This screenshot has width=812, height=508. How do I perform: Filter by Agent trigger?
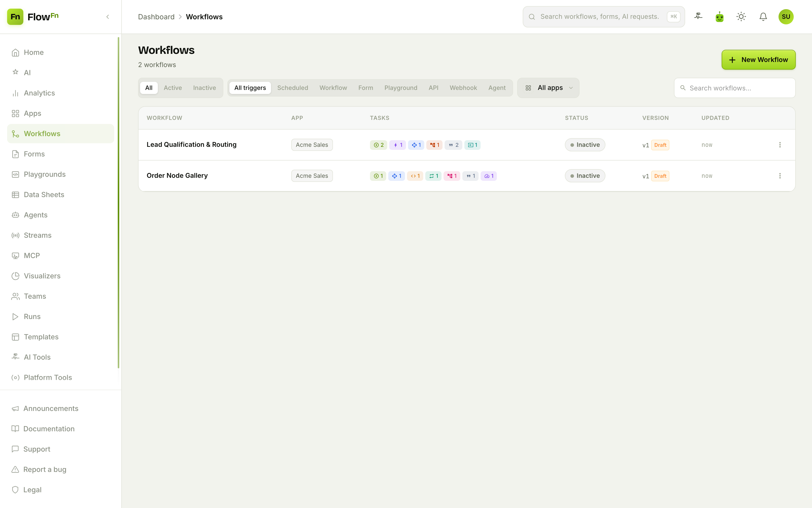tap(497, 88)
